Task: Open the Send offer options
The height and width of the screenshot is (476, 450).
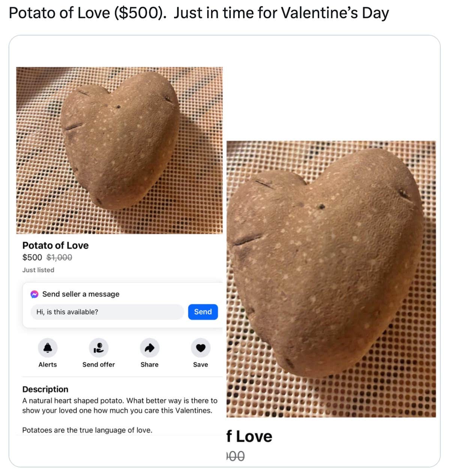Action: (98, 348)
